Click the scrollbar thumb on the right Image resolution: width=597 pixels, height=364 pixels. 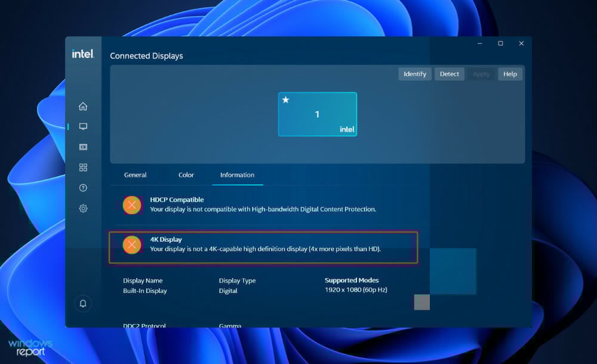[x=421, y=303]
